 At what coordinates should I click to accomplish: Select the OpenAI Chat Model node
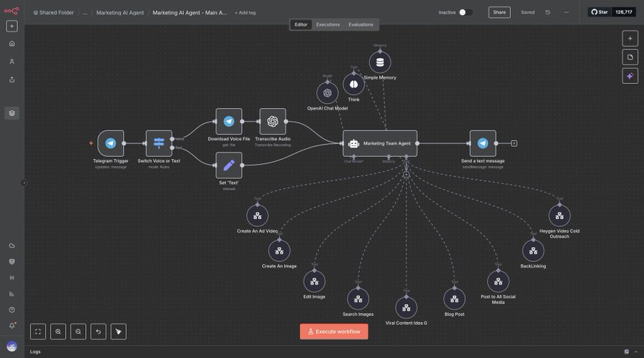tap(327, 93)
